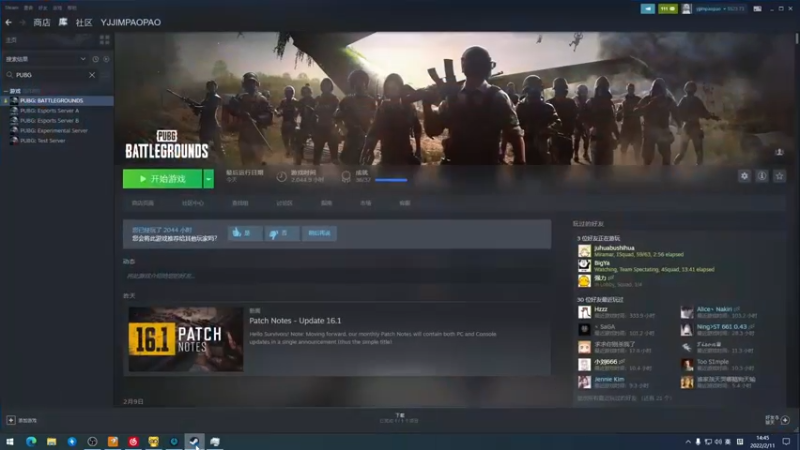Collapse the 游戏 category in the library

click(x=6, y=91)
